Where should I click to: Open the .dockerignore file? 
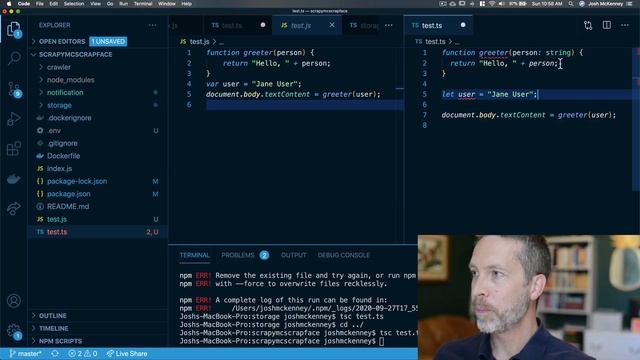[x=69, y=118]
